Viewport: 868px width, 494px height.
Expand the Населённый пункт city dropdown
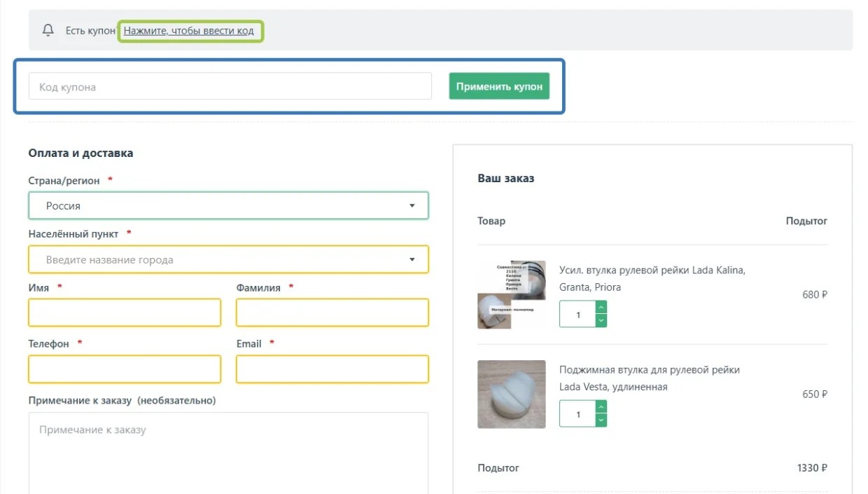[x=412, y=260]
